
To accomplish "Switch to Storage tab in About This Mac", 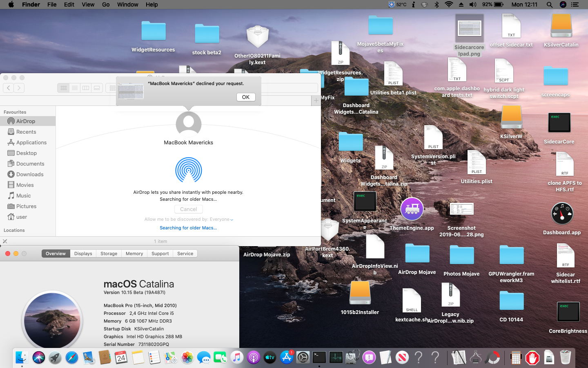I will pos(109,254).
